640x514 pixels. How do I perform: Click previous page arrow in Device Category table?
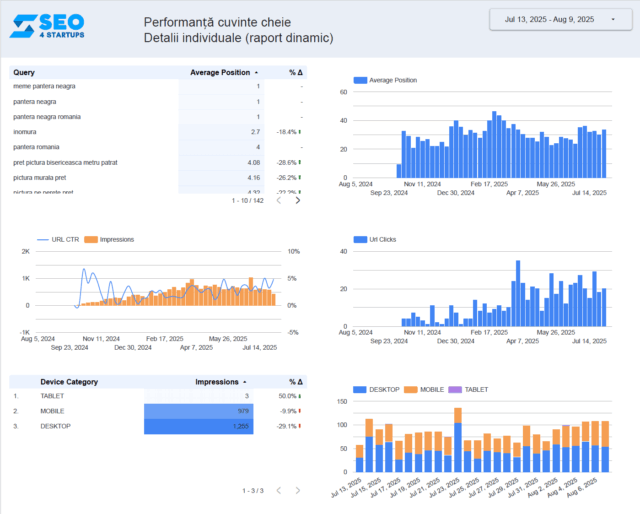click(x=278, y=490)
